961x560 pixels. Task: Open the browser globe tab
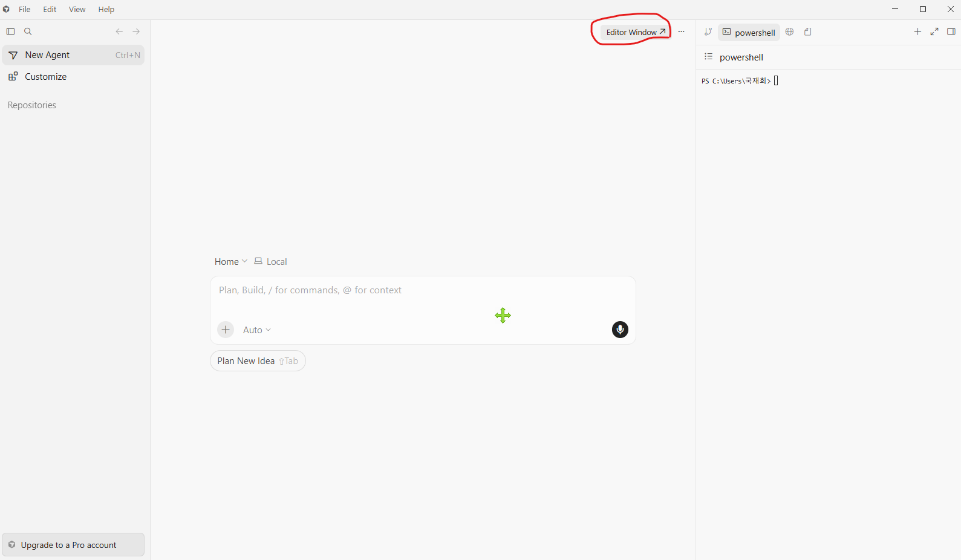tap(790, 31)
